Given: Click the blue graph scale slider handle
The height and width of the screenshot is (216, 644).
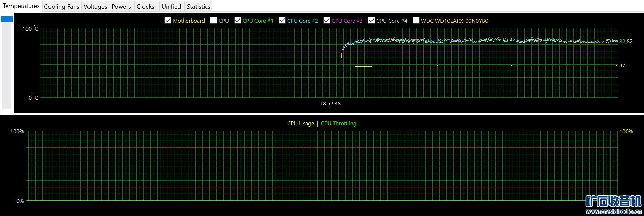Looking at the screenshot, I should [7, 19].
